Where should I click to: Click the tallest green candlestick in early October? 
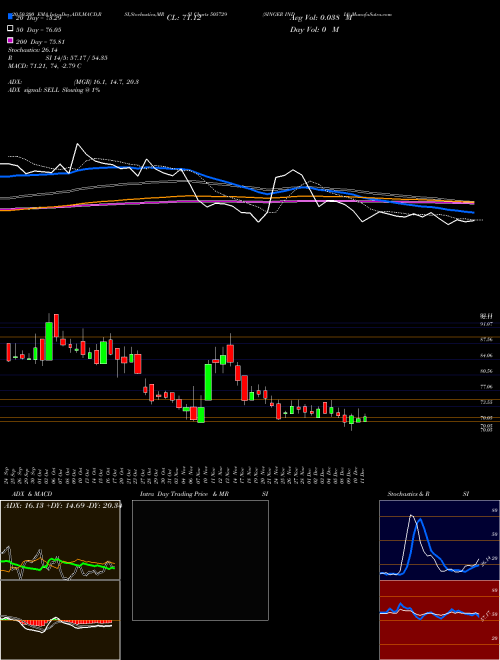(49, 341)
